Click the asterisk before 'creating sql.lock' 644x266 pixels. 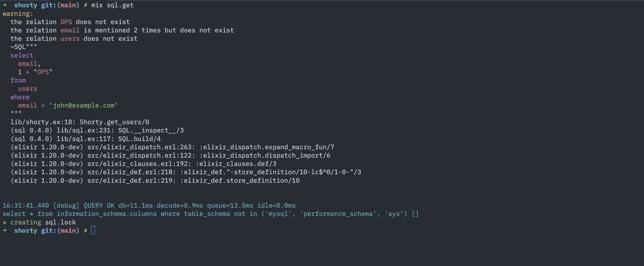(x=5, y=222)
